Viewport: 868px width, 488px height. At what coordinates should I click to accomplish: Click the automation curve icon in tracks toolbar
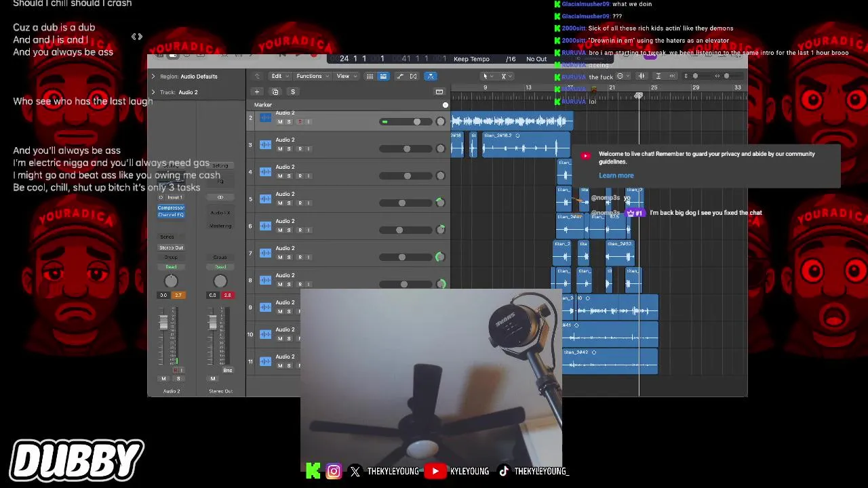point(400,76)
